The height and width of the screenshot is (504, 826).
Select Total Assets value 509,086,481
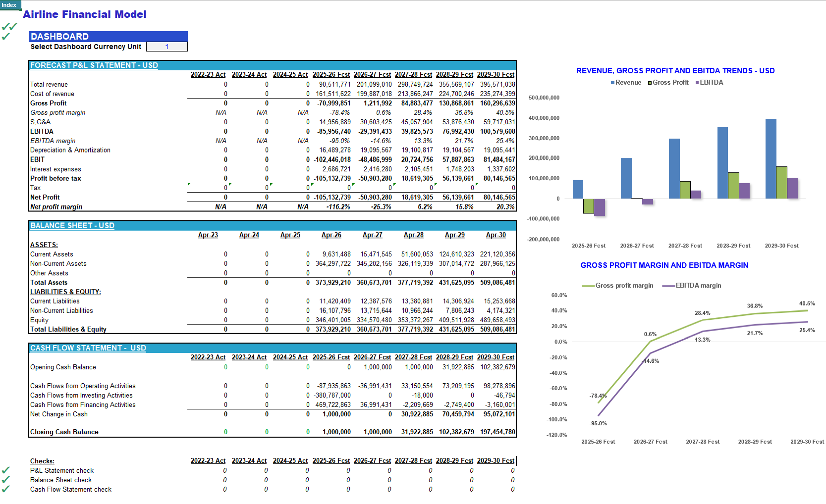click(497, 283)
